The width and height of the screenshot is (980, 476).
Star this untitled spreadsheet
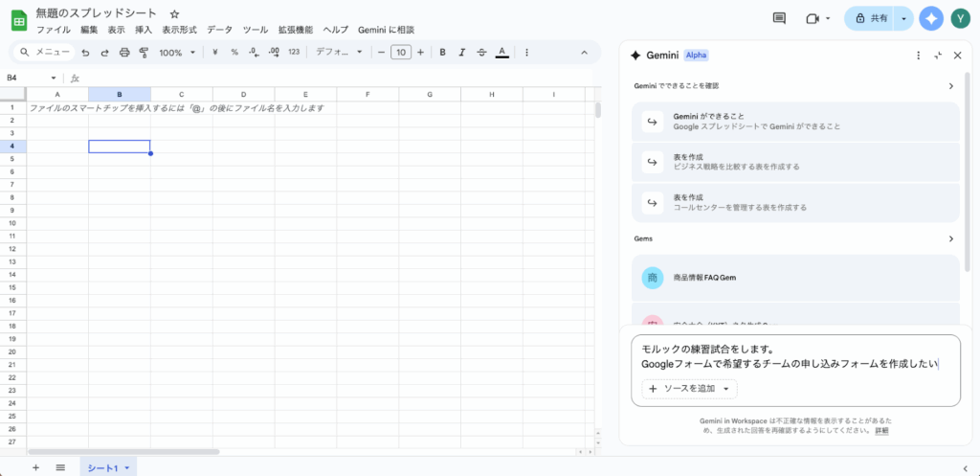pos(174,14)
